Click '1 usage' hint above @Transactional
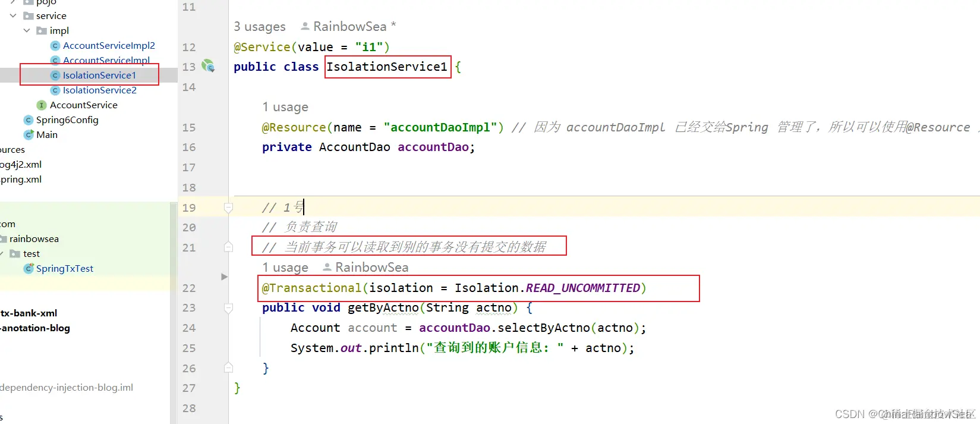980x424 pixels. click(285, 268)
